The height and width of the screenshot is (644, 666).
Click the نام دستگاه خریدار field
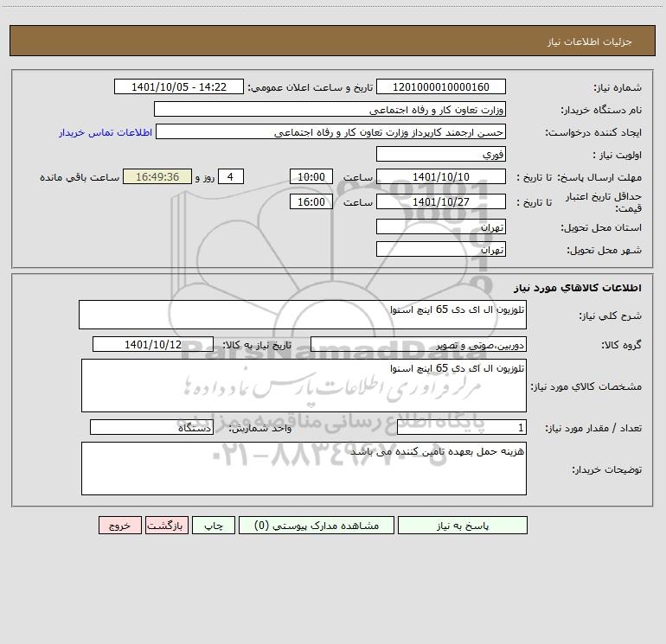330,109
